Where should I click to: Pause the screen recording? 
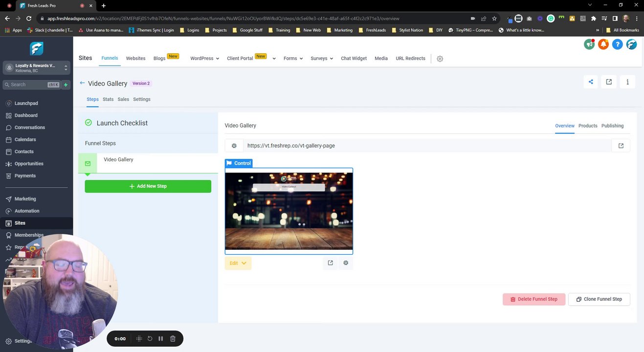[x=160, y=339]
